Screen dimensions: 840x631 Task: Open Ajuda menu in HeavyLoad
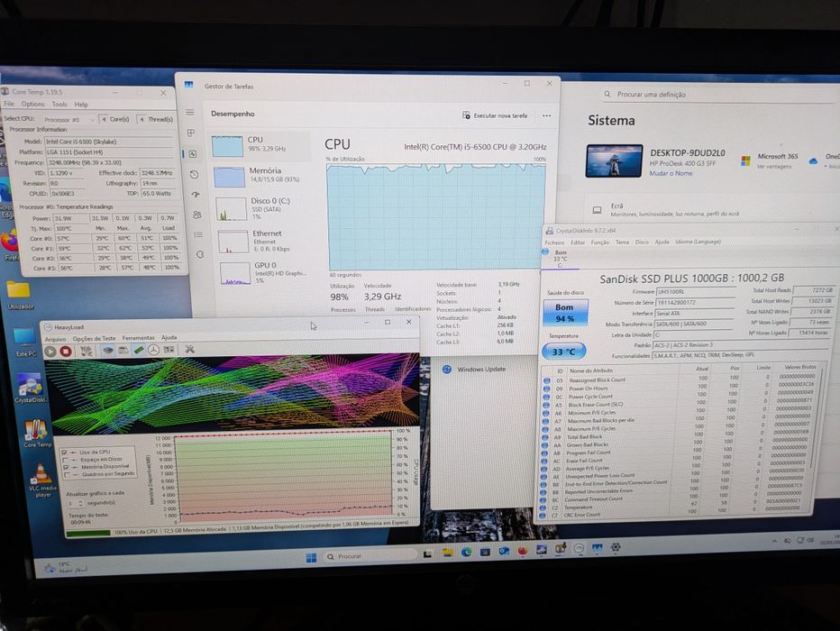(169, 337)
